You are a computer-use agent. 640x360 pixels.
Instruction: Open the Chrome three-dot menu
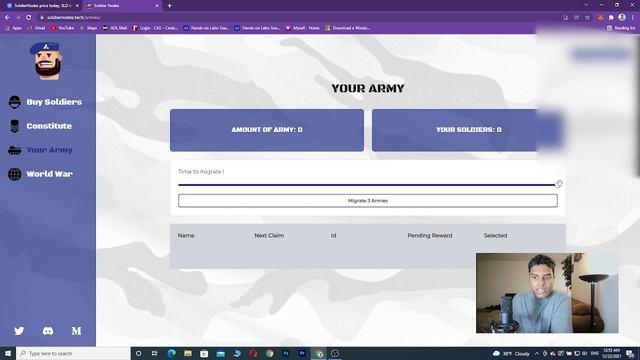[633, 18]
